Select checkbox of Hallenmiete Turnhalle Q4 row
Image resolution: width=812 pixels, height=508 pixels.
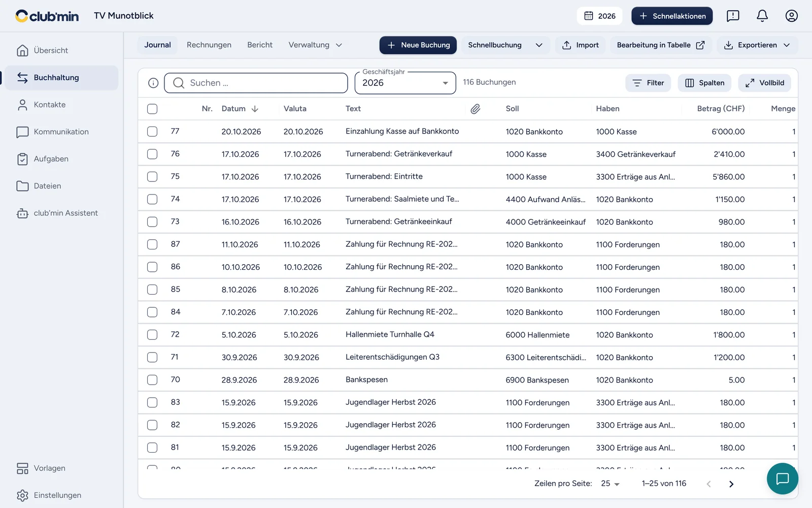point(152,335)
